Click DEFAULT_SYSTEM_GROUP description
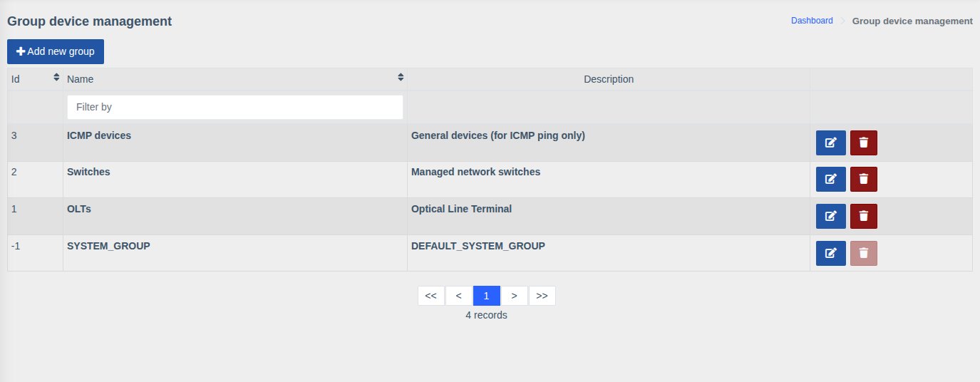Image resolution: width=980 pixels, height=382 pixels. pyautogui.click(x=478, y=246)
